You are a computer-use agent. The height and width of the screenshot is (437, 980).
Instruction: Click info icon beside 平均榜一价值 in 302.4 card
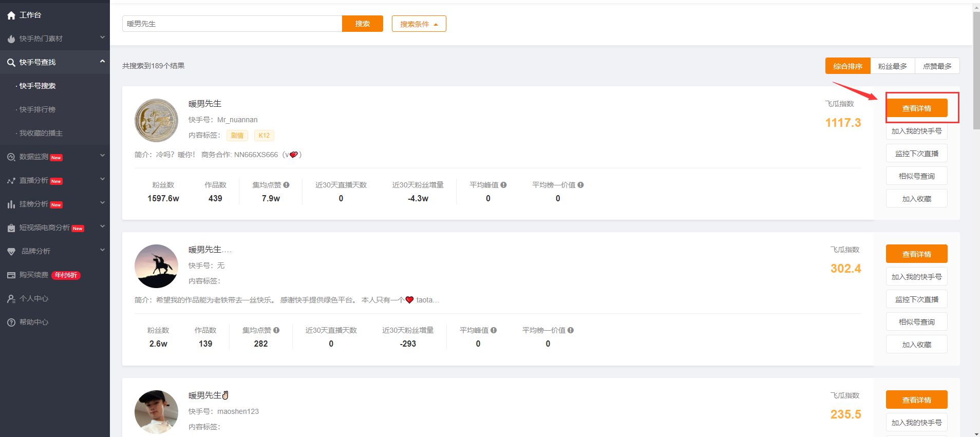pyautogui.click(x=571, y=330)
